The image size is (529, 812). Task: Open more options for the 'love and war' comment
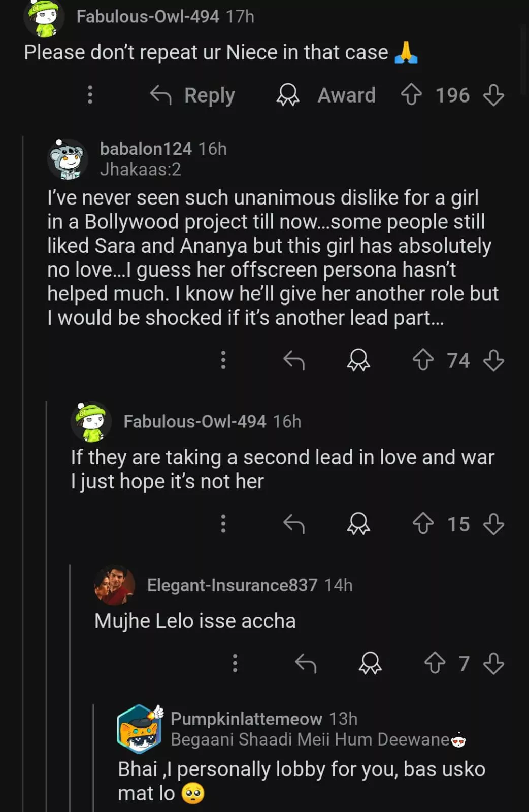click(x=223, y=524)
